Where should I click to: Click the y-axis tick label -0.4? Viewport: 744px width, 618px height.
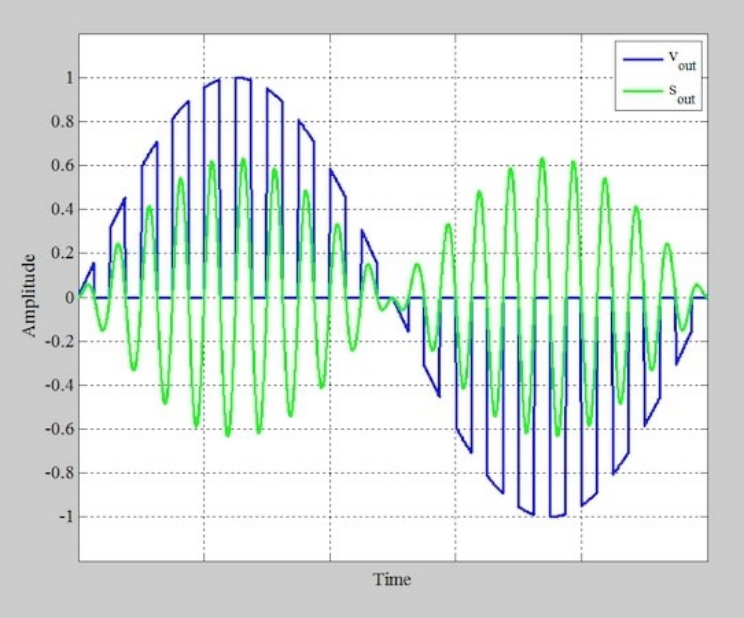60,385
